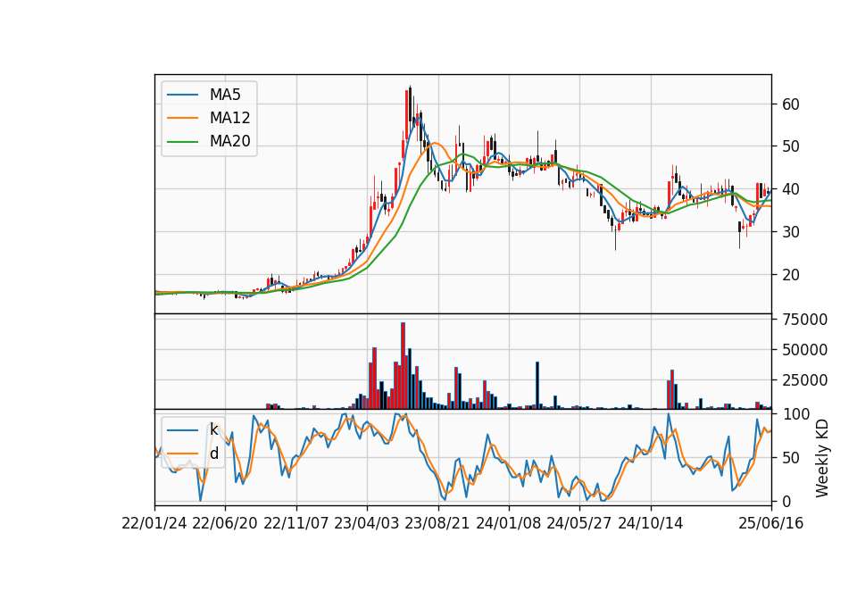Click the price axis value 20
Image resolution: width=857 pixels, height=616 pixels.
(x=791, y=275)
